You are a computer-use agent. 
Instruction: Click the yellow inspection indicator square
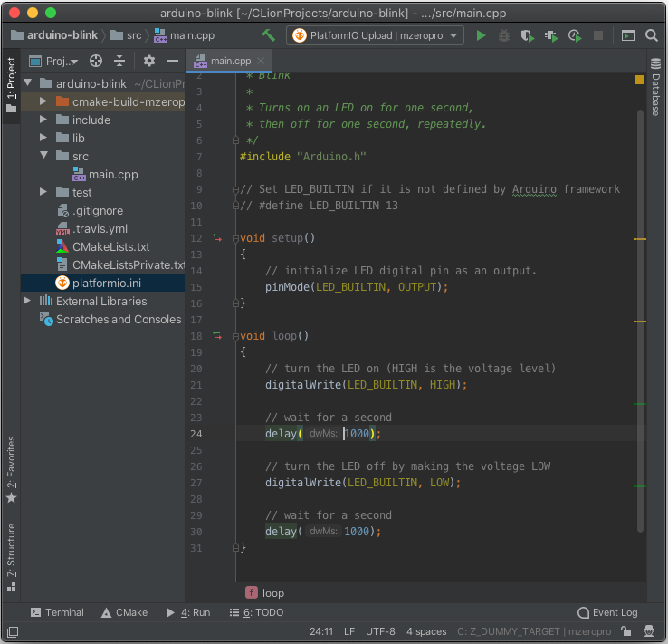coord(639,80)
